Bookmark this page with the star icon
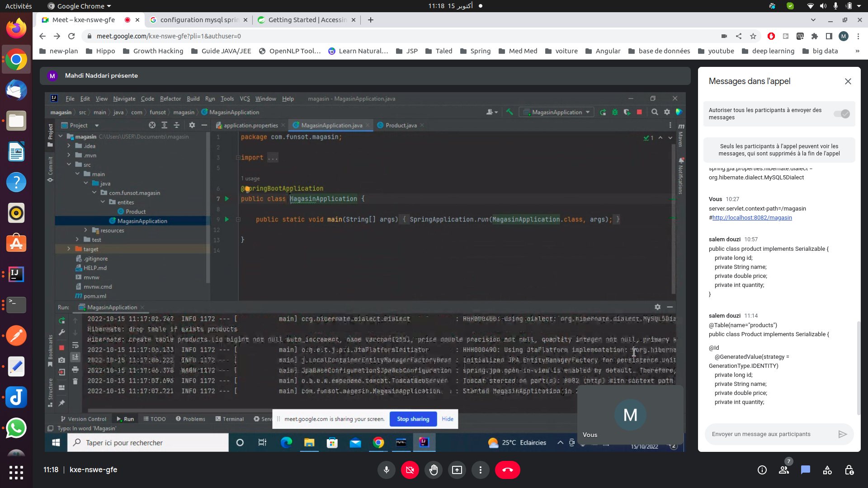This screenshot has height=488, width=868. [753, 36]
